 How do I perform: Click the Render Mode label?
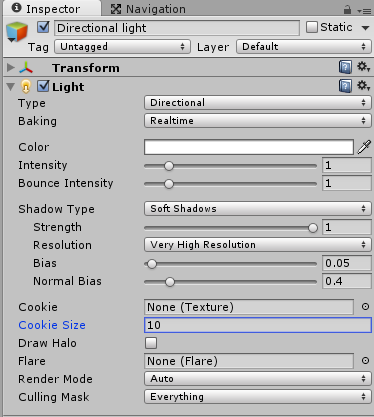[x=55, y=379]
